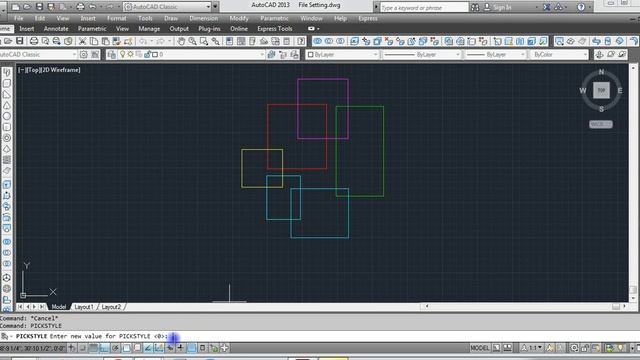Expand quick access toolbar customize arrow
Image resolution: width=640 pixels, height=360 pixels.
coord(215,7)
